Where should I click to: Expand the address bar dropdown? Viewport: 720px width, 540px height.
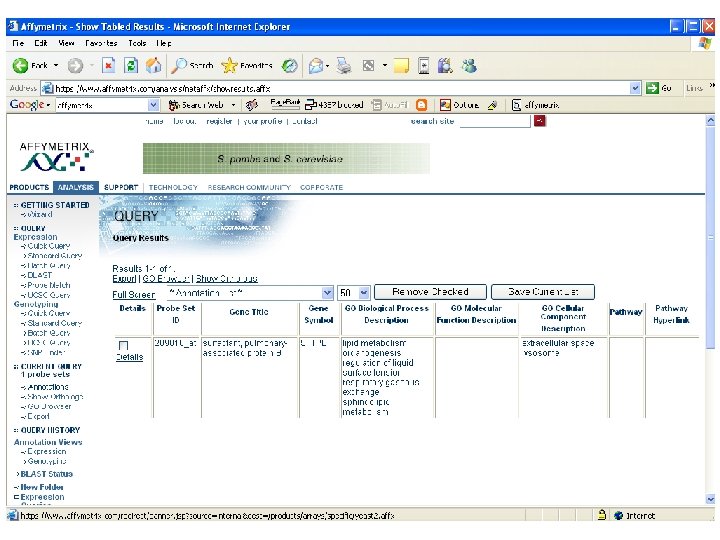(x=635, y=88)
